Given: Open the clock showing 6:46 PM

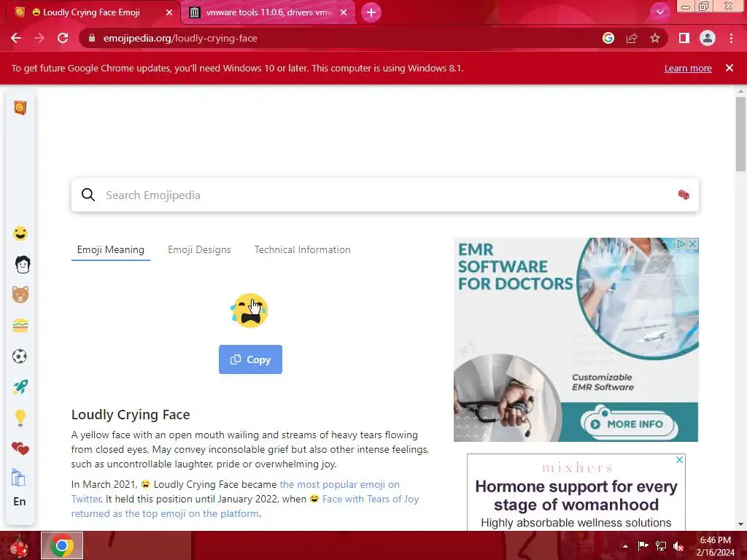Looking at the screenshot, I should [x=715, y=545].
